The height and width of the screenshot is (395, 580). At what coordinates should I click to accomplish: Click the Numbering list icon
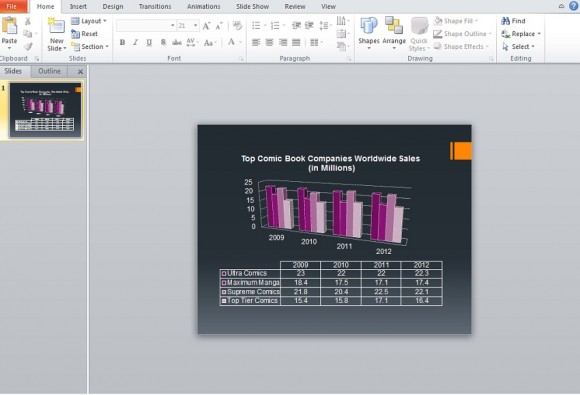(x=275, y=26)
